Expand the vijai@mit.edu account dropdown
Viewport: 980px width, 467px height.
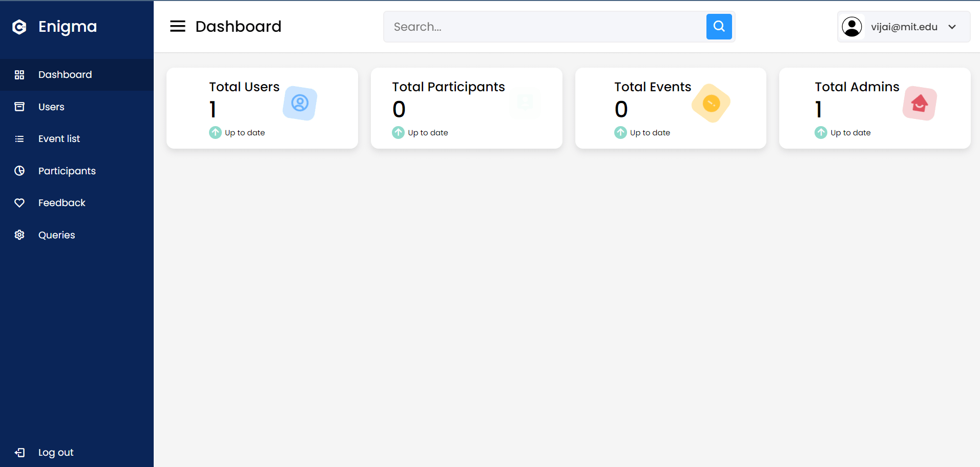[x=952, y=27]
